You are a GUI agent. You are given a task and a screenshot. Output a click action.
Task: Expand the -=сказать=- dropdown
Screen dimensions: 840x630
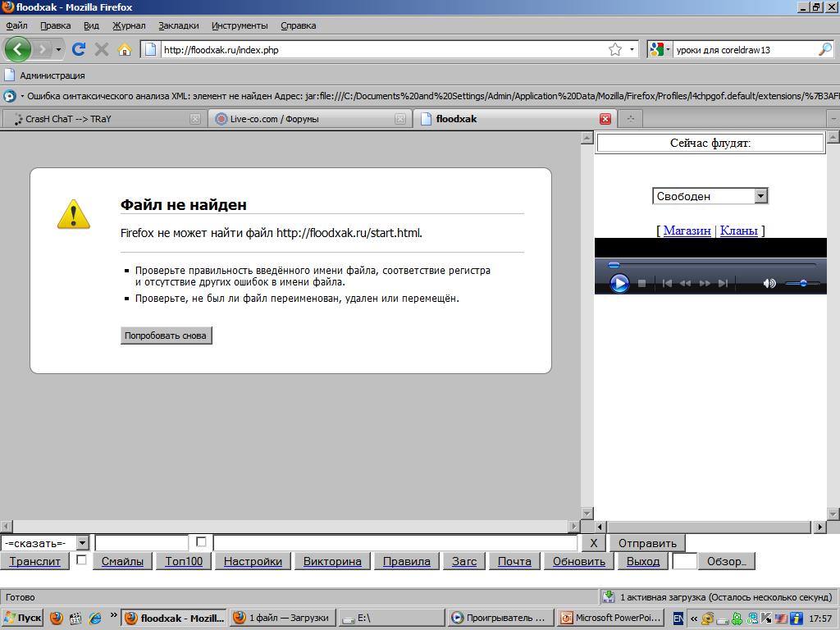[82, 543]
